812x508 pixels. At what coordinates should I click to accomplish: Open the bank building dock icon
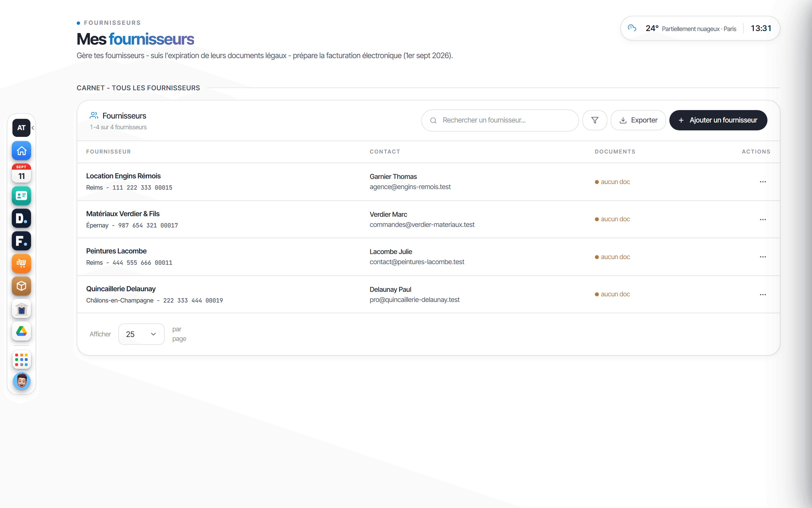point(21,308)
